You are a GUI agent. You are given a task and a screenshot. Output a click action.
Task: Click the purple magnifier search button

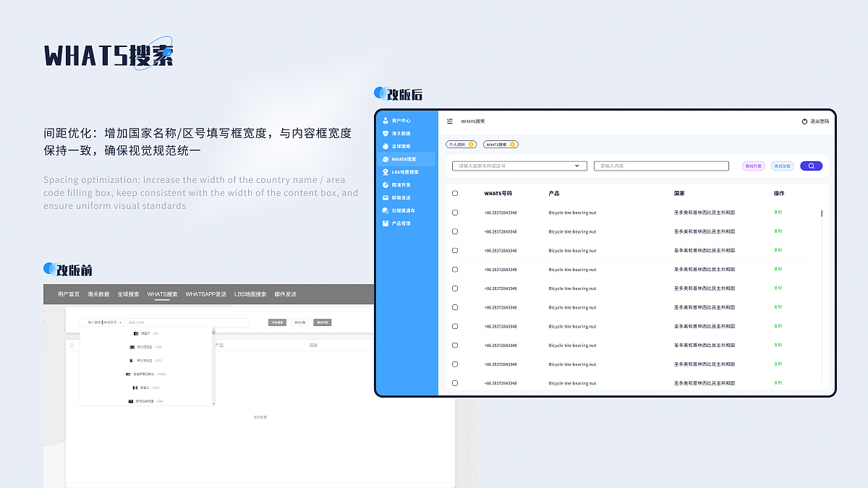pyautogui.click(x=812, y=166)
